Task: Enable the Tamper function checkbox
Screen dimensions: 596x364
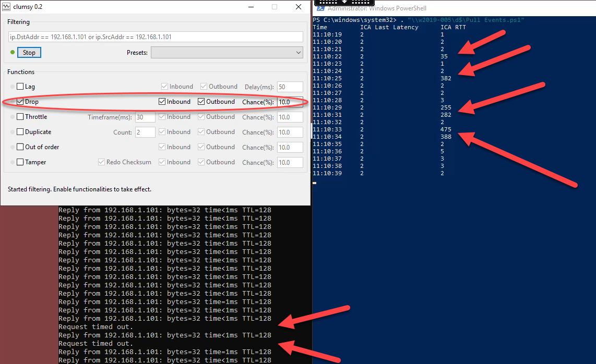Action: point(20,162)
